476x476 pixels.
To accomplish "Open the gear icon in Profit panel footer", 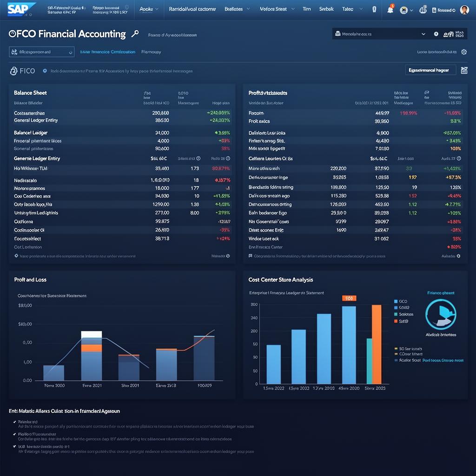I will pyautogui.click(x=458, y=256).
